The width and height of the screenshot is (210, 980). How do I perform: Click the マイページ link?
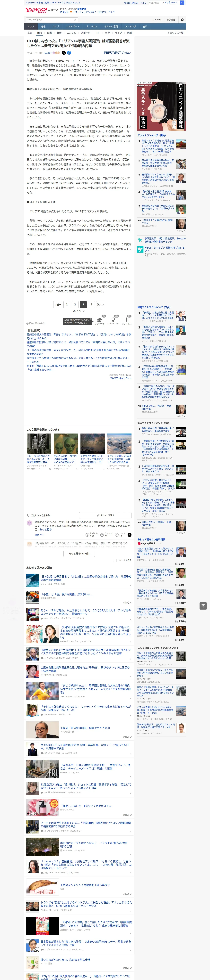157,20
